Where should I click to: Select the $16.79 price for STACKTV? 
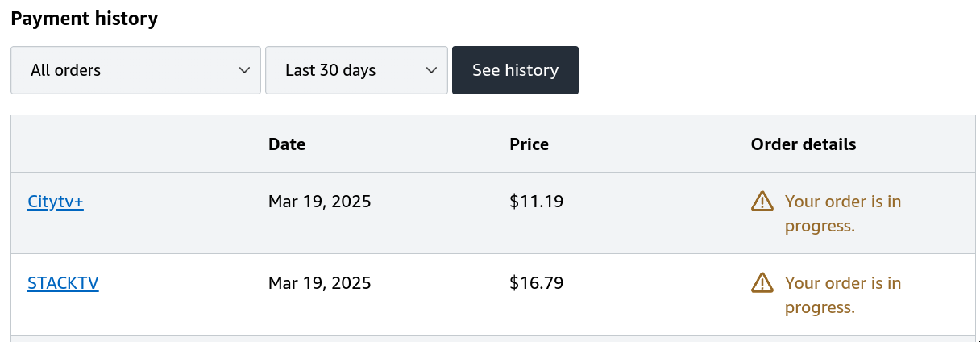[536, 283]
